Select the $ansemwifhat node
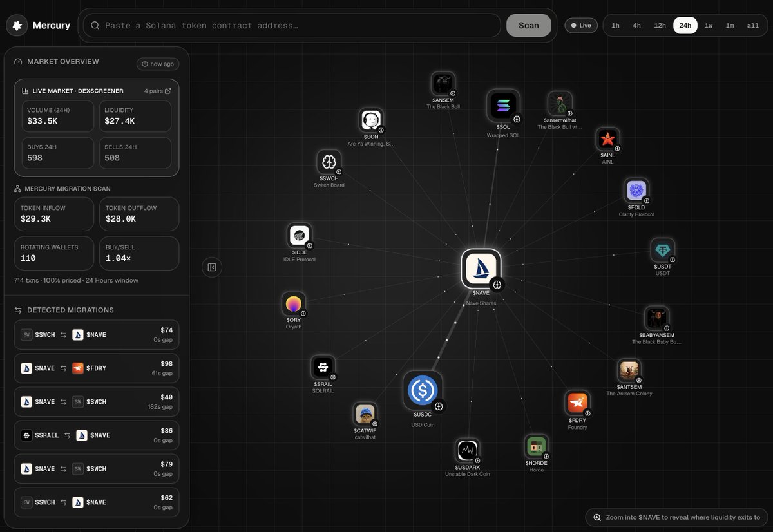This screenshot has height=532, width=773. pyautogui.click(x=560, y=104)
